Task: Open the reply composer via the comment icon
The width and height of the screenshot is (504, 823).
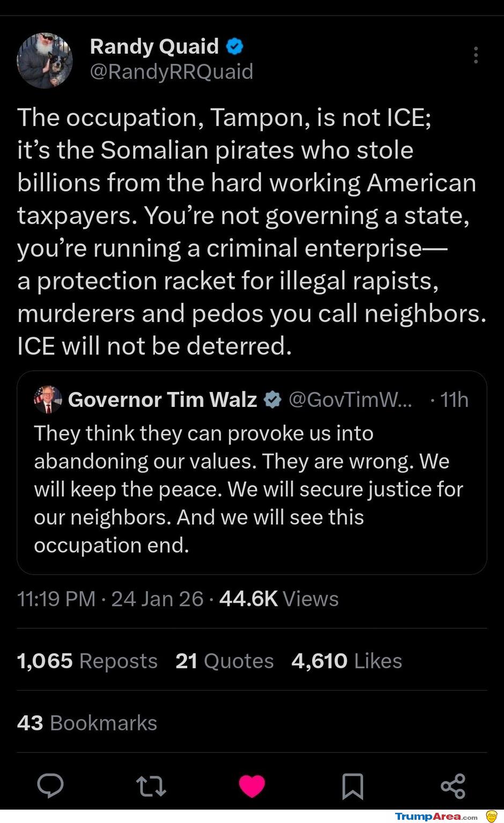Action: click(x=51, y=787)
